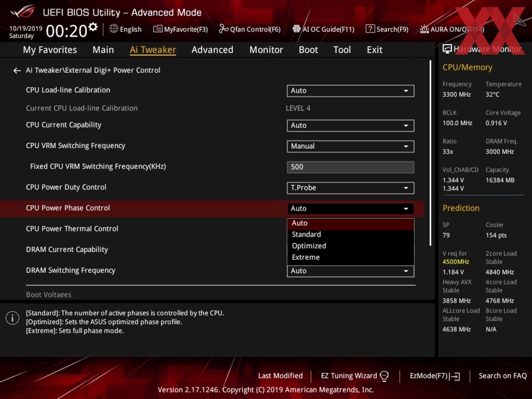
Task: Select the DRAM Current Capability row
Action: click(211, 250)
